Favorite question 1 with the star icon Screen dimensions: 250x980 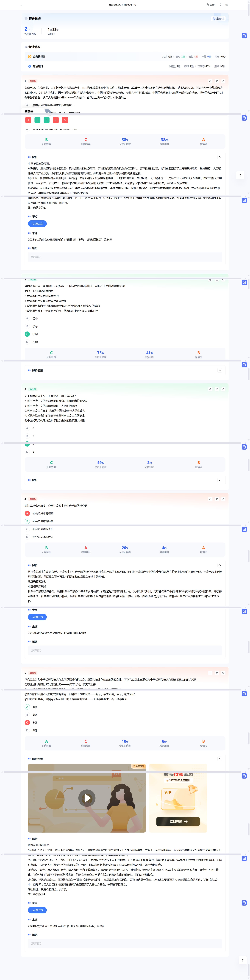[x=223, y=81]
